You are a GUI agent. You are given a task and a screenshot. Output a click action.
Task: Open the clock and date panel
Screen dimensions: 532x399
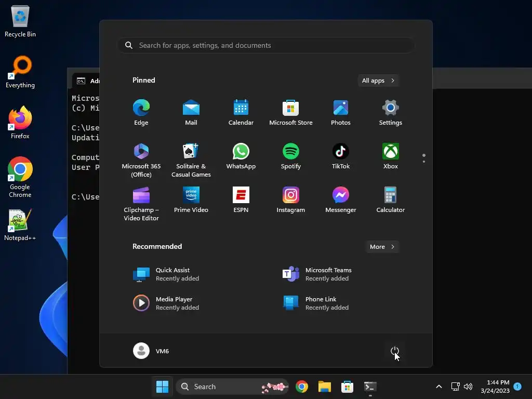tap(495, 387)
